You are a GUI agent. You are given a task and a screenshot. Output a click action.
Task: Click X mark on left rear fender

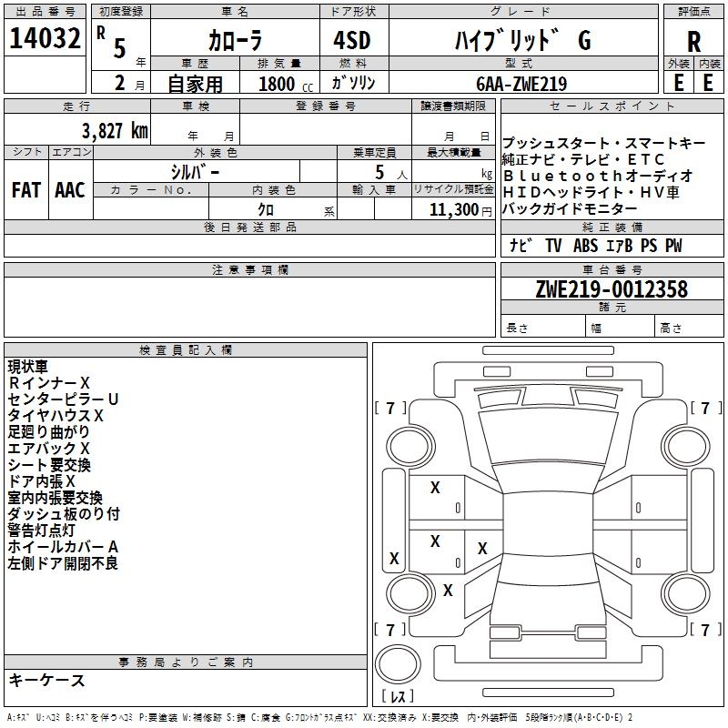pyautogui.click(x=448, y=590)
